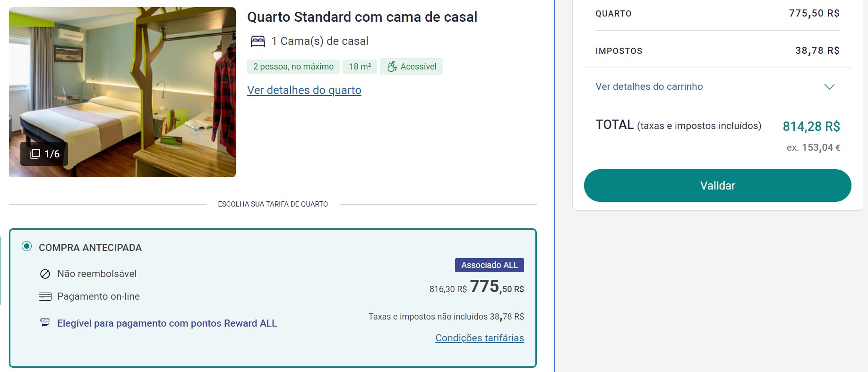This screenshot has height=372, width=868.
Task: Open Condições tarifárias link
Action: 480,338
